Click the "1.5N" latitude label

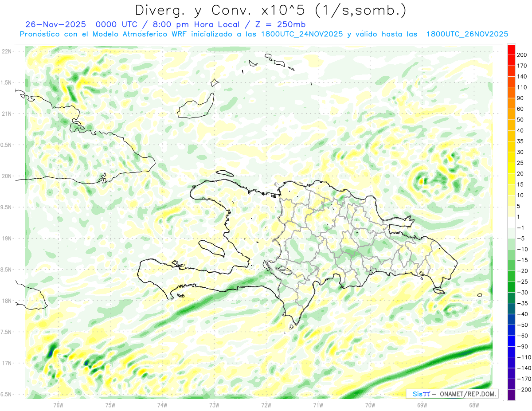click(6, 82)
